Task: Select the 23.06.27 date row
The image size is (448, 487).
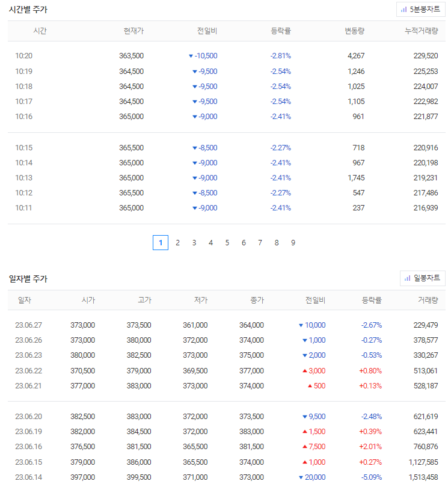Action: click(227, 325)
